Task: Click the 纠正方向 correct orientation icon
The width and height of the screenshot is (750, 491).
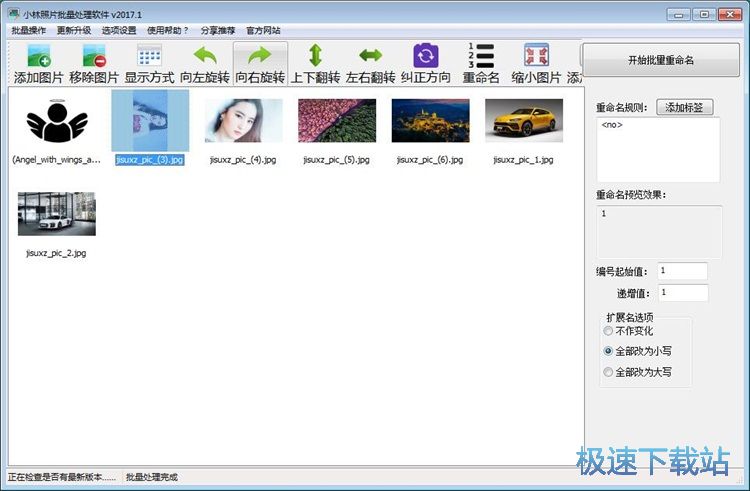Action: (x=425, y=56)
